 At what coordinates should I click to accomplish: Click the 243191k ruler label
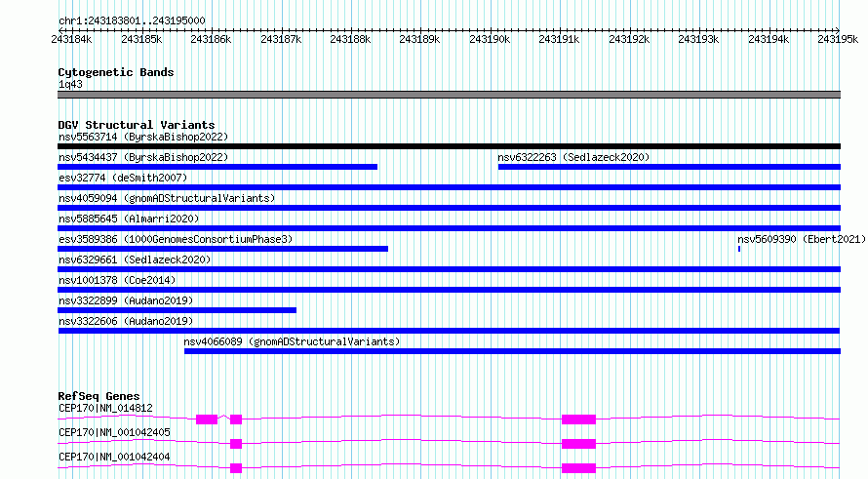click(559, 39)
